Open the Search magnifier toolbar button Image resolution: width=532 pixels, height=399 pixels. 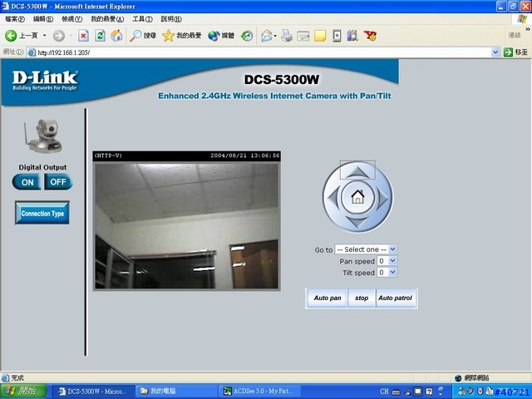143,35
